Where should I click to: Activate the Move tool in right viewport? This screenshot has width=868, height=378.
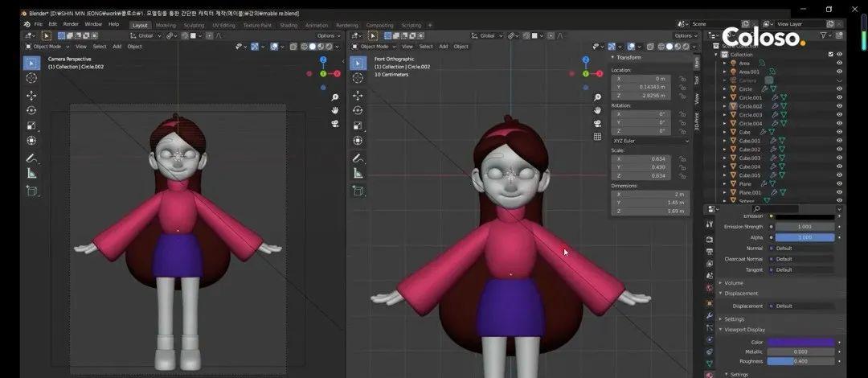[x=358, y=96]
